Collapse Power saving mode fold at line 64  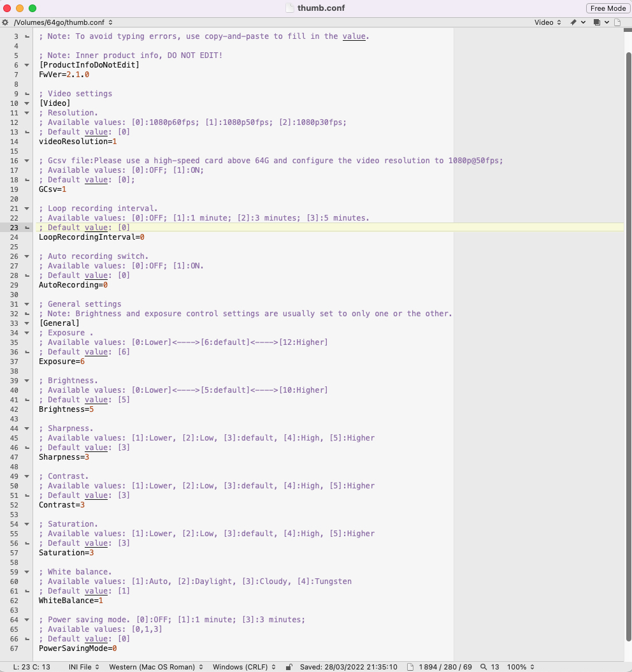tap(27, 620)
